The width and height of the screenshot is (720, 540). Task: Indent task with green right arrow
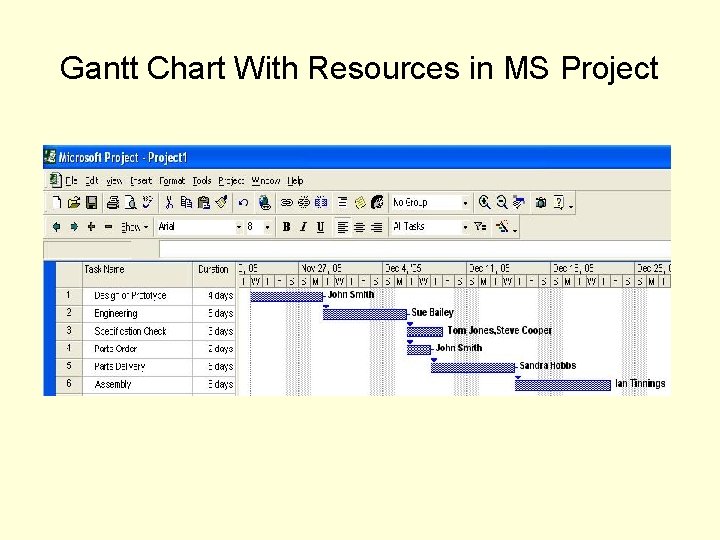coord(74,227)
